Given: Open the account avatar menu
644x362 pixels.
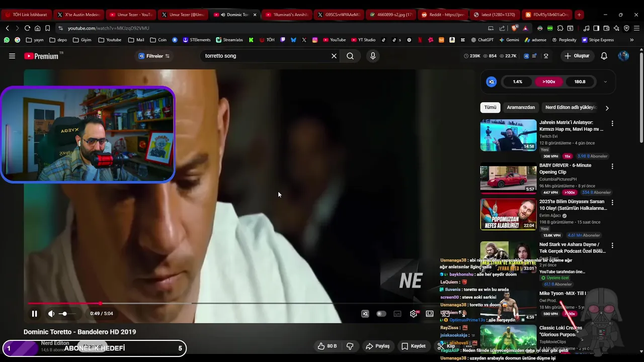Looking at the screenshot, I should 623,56.
